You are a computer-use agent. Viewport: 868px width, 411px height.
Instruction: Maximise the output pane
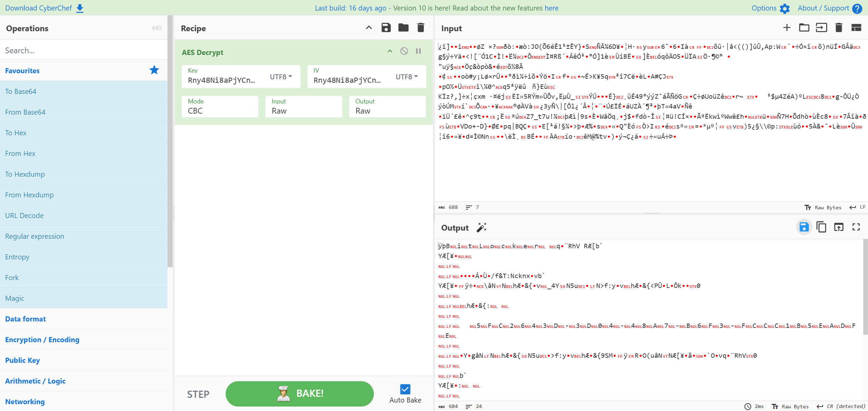(x=856, y=227)
